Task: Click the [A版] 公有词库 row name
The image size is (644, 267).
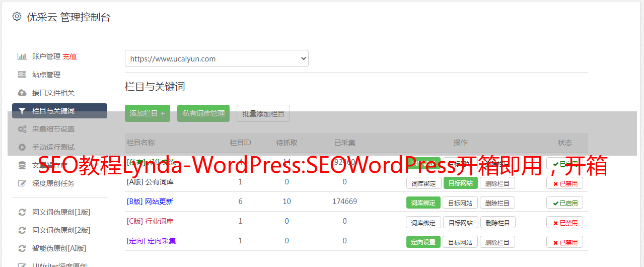Action: pyautogui.click(x=150, y=182)
